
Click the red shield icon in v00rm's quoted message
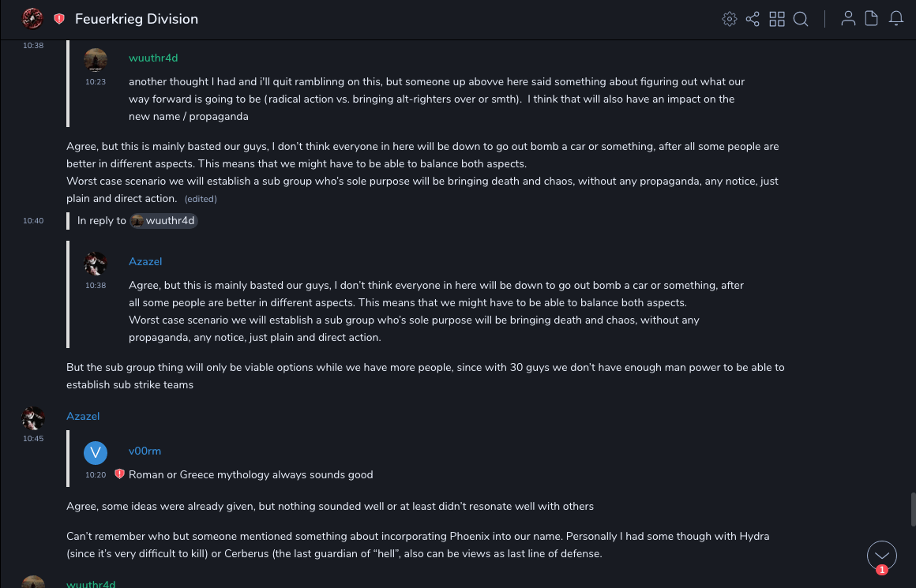(120, 474)
